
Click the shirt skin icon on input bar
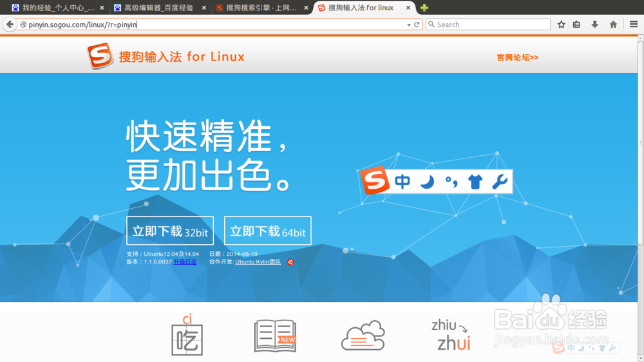point(475,181)
